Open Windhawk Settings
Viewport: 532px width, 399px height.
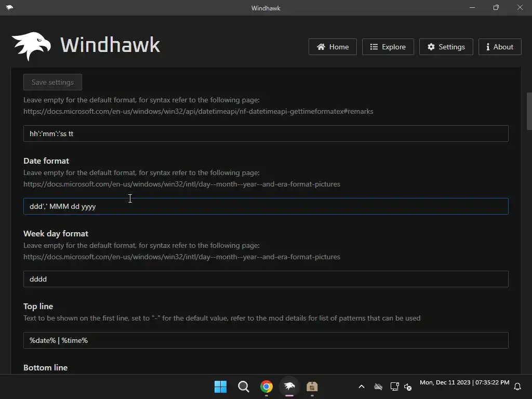[x=446, y=47]
